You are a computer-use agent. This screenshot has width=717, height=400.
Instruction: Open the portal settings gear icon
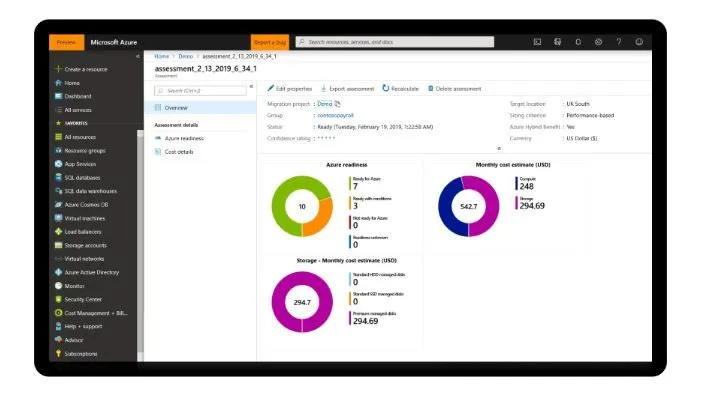pyautogui.click(x=598, y=42)
